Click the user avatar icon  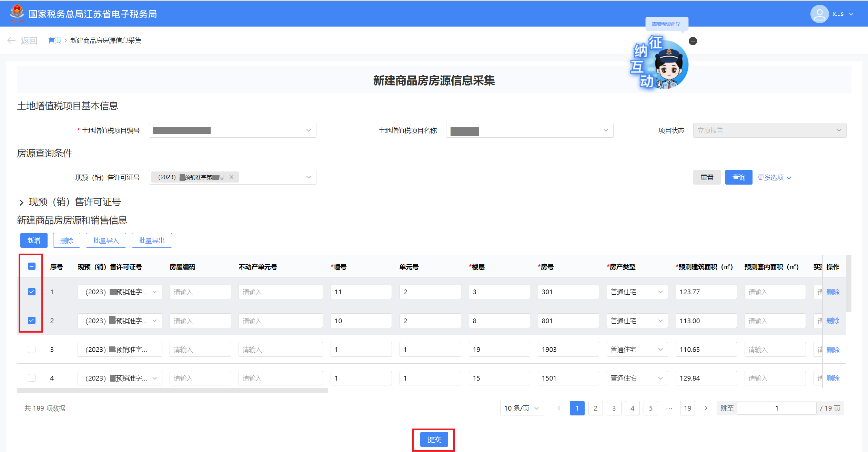click(819, 14)
